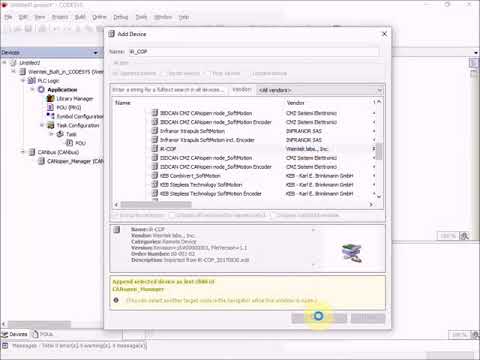Click the device list vertical scrollbar thumb

point(379,152)
